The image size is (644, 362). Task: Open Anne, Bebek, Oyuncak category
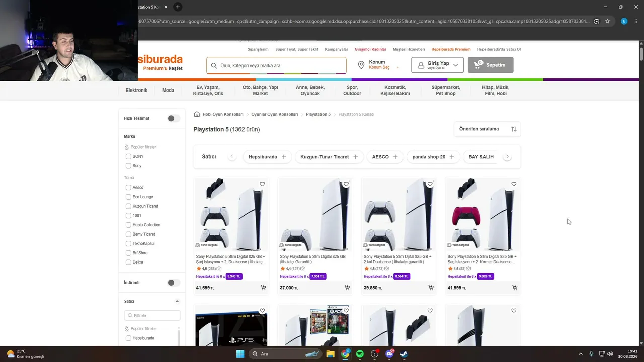pyautogui.click(x=310, y=90)
